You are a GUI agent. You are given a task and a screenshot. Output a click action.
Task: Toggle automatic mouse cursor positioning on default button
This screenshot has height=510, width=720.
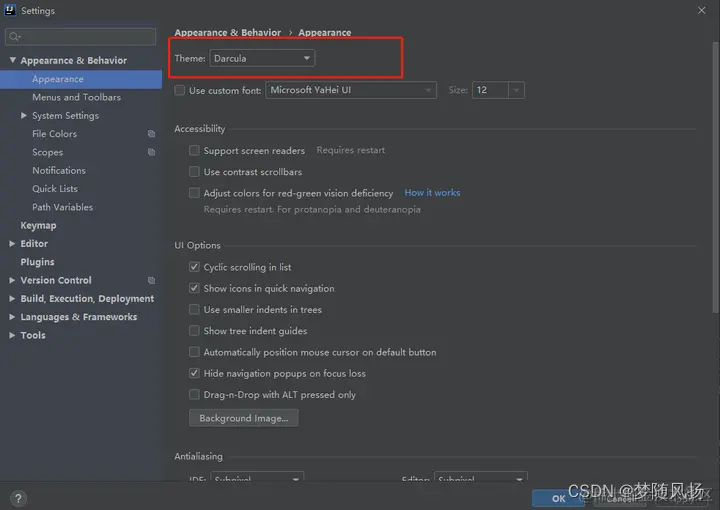(194, 352)
